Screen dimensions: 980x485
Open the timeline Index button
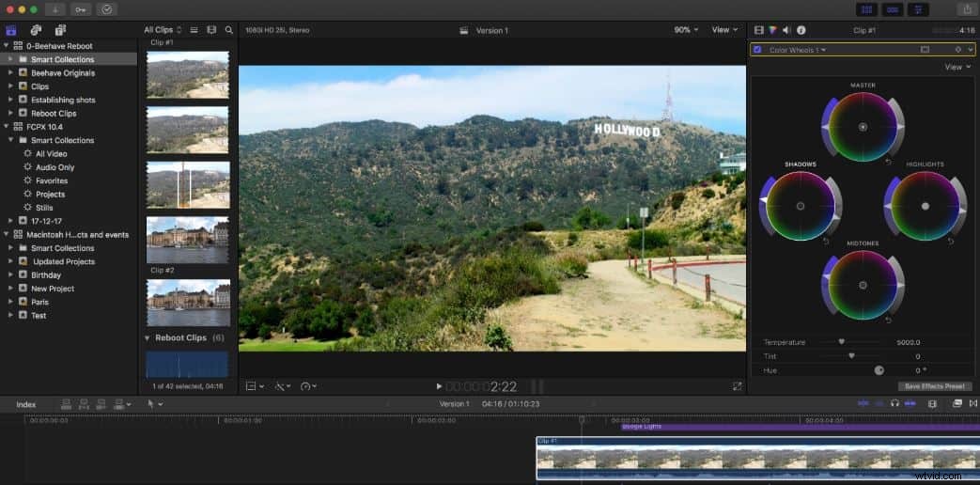pyautogui.click(x=25, y=404)
